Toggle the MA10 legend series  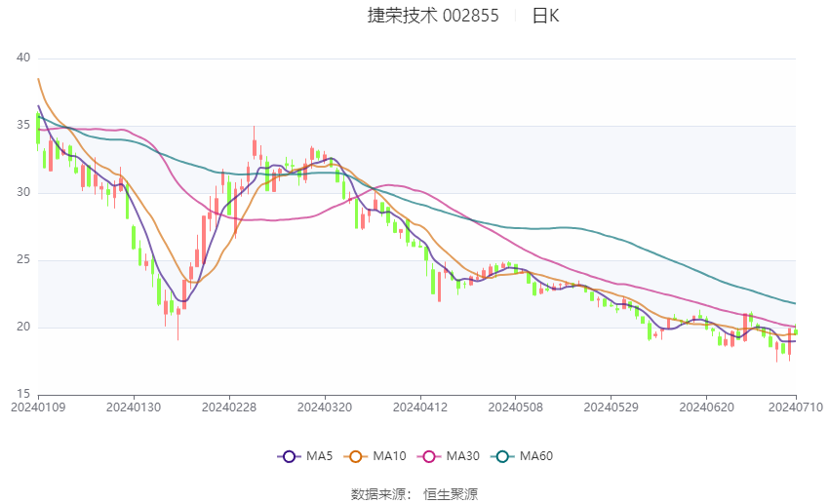[375, 456]
